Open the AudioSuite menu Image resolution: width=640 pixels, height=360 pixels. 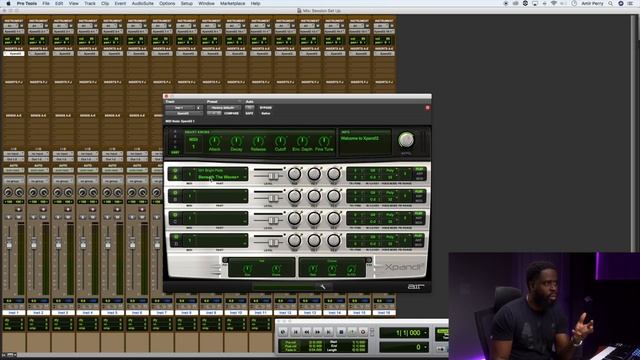coord(142,3)
